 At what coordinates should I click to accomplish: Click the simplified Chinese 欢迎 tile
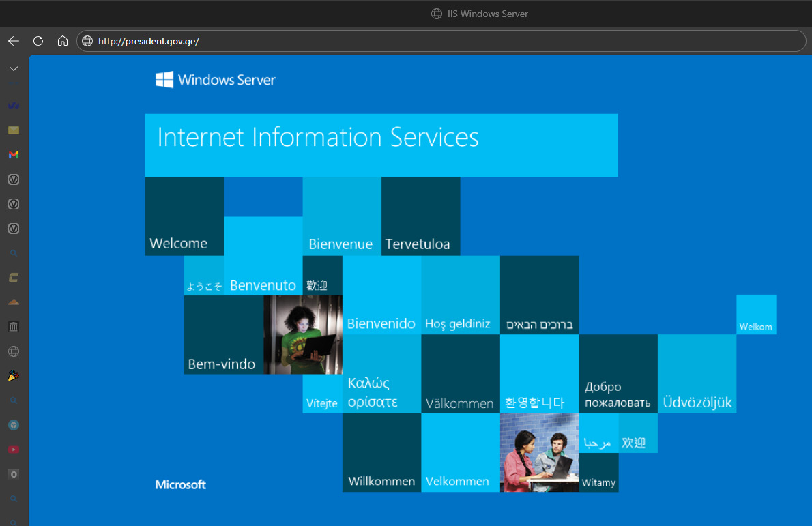(638, 433)
